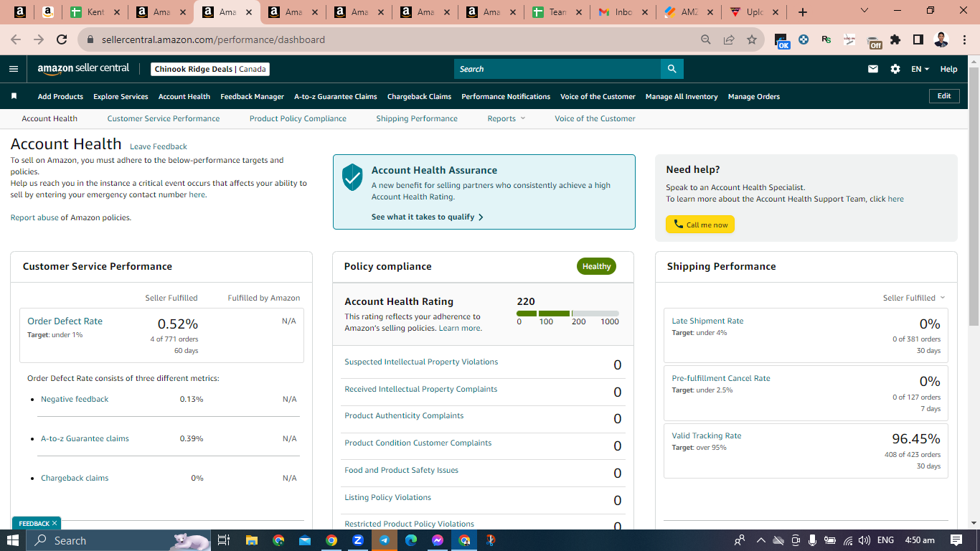The width and height of the screenshot is (980, 551).
Task: Close the teal FEEDBACK tab at the bottom left
Action: (x=55, y=523)
